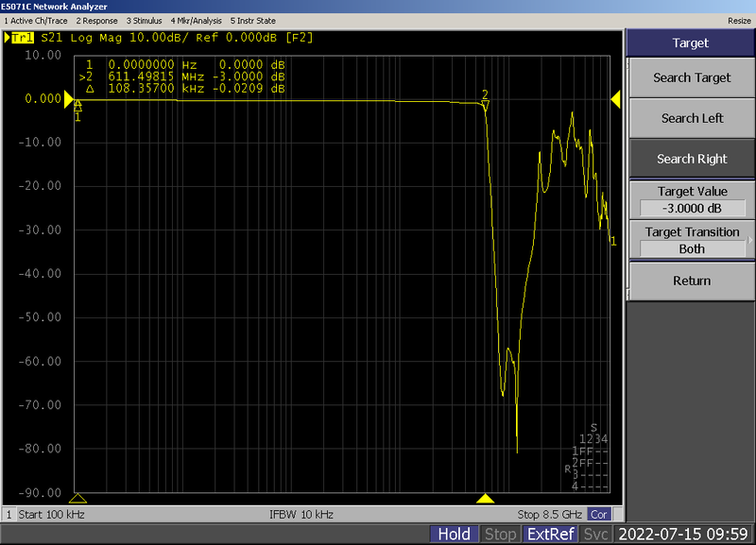
Task: Click the Stop 8.5 GHz stimulus value
Action: [550, 515]
